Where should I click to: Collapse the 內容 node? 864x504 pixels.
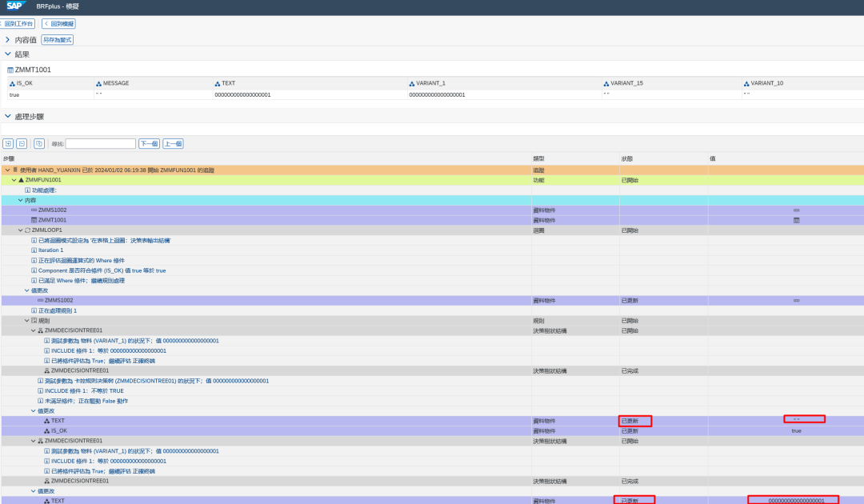click(20, 201)
